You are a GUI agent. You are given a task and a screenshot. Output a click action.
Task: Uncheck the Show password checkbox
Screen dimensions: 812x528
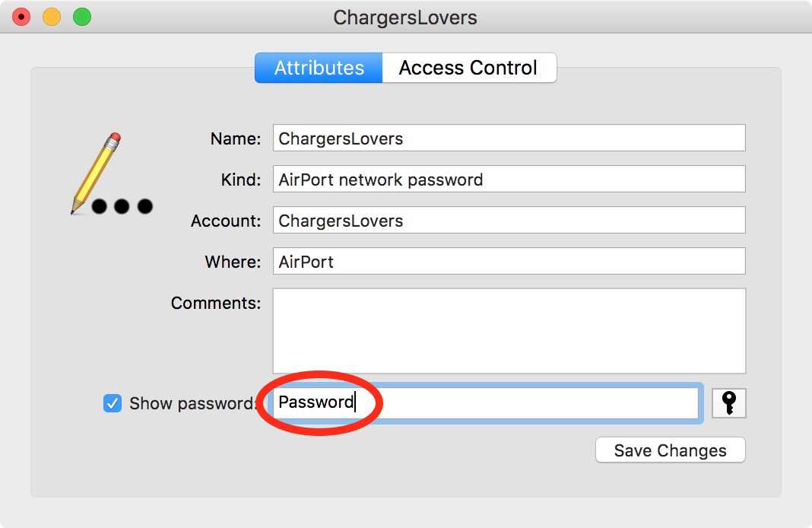point(113,403)
